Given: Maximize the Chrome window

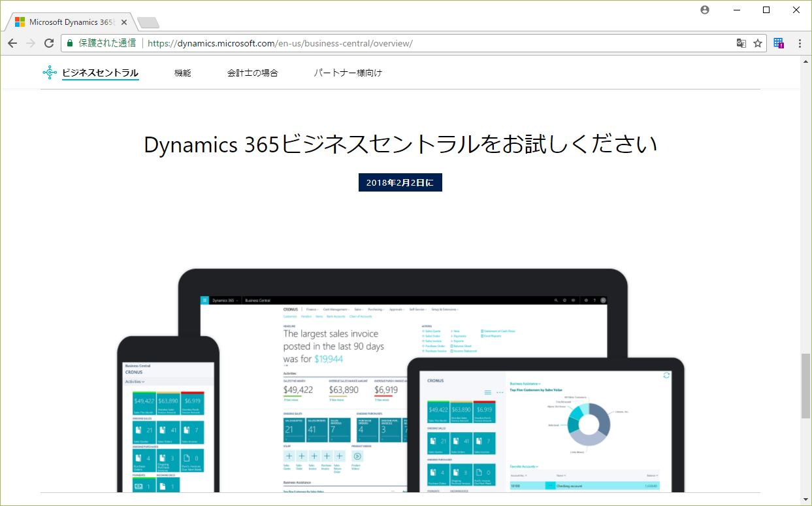Looking at the screenshot, I should (x=766, y=10).
